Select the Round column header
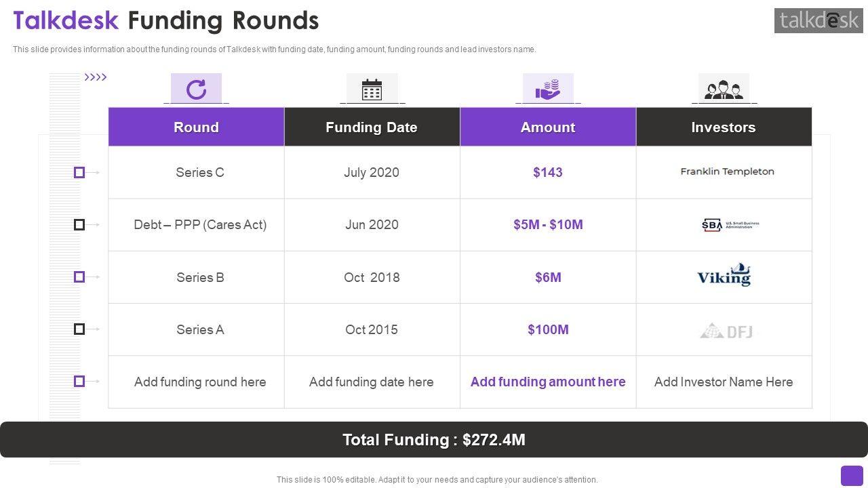 pyautogui.click(x=196, y=127)
